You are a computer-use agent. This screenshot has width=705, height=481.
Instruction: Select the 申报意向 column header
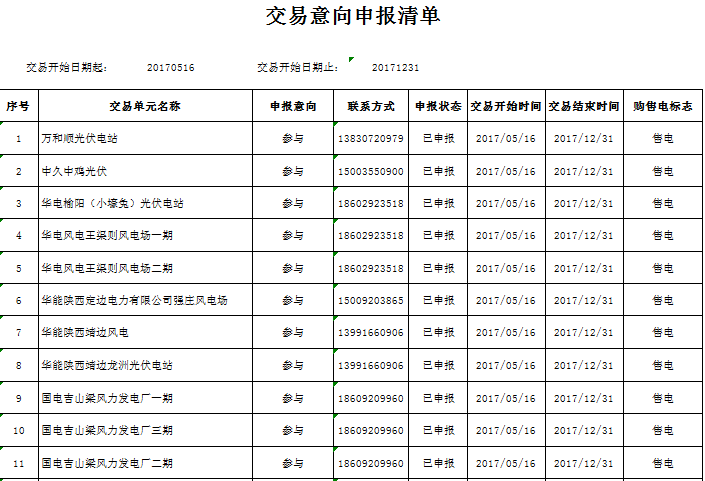(293, 106)
